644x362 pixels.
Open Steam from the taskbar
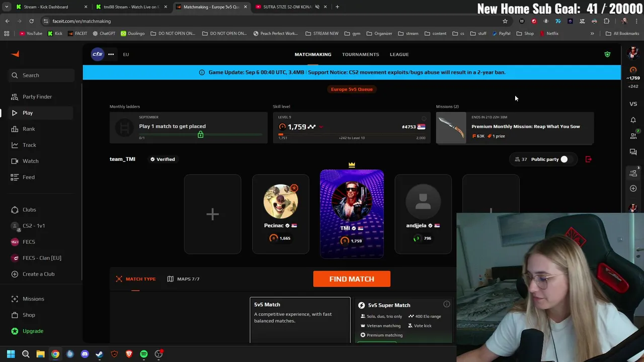click(100, 354)
